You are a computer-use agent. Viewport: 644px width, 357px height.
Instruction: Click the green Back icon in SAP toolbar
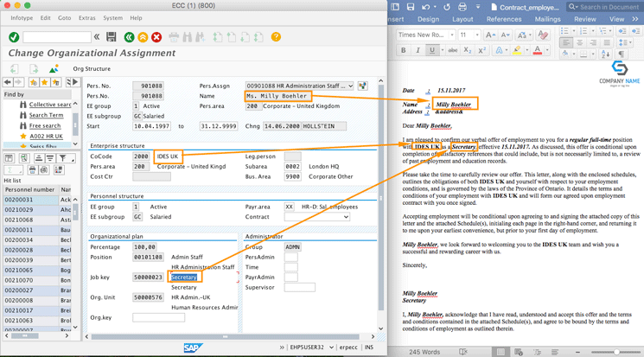[x=129, y=37]
